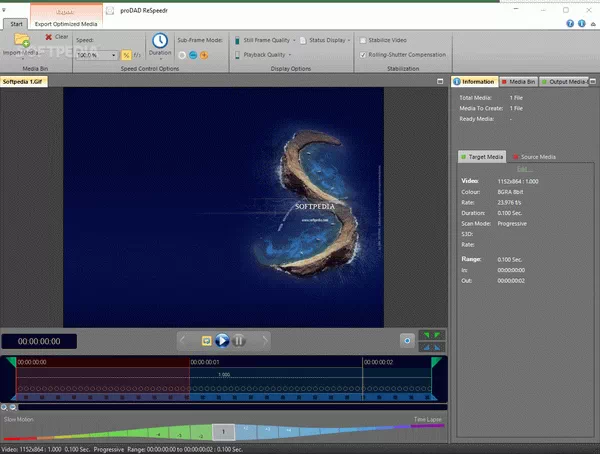Viewport: 600px width, 454px height.
Task: Collapse the ribbon with the up arrow
Action: click(x=593, y=24)
